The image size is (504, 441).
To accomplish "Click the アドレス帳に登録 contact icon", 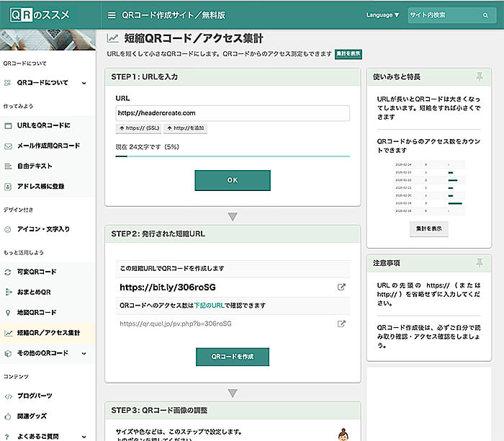I will click(x=8, y=187).
